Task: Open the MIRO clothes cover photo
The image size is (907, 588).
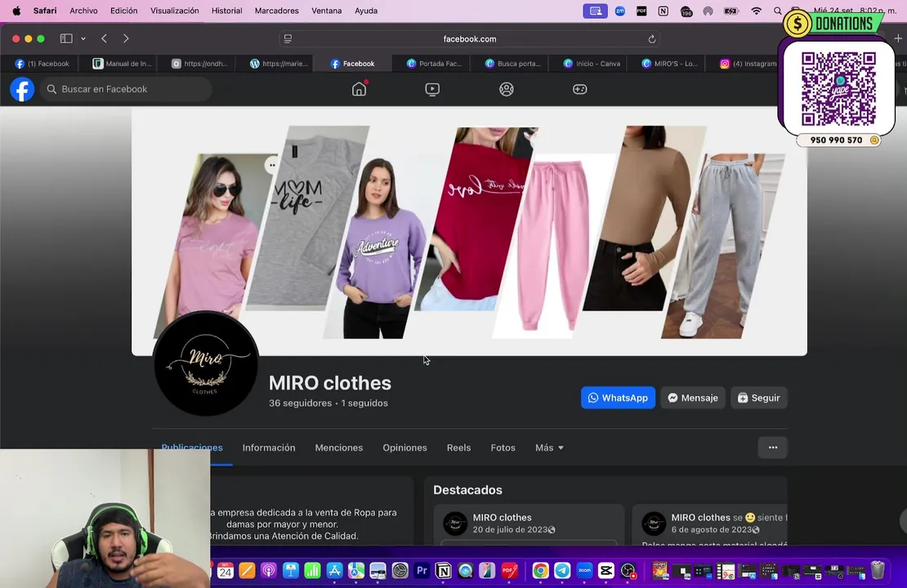Action: coord(469,231)
